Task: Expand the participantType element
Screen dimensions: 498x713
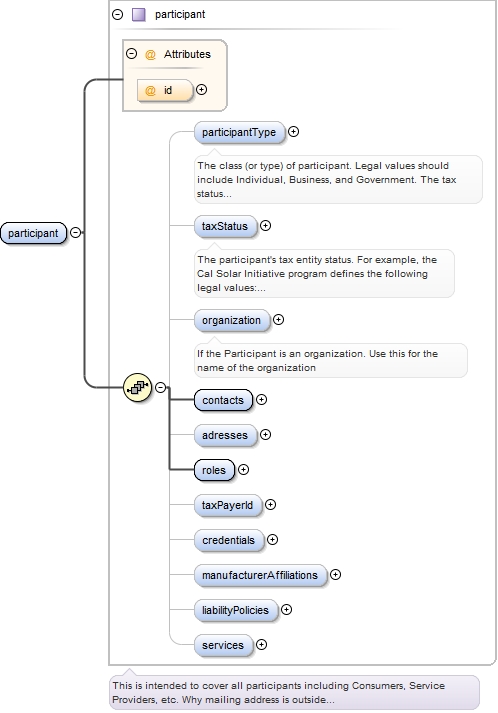Action: pos(294,131)
